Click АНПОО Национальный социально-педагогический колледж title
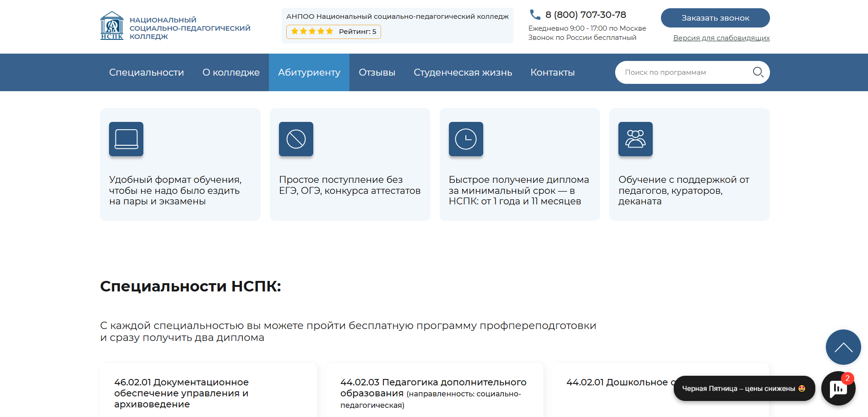 click(x=397, y=16)
